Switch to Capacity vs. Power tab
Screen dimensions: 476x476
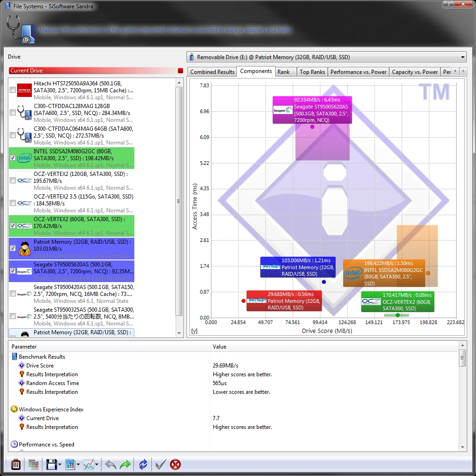(x=415, y=72)
